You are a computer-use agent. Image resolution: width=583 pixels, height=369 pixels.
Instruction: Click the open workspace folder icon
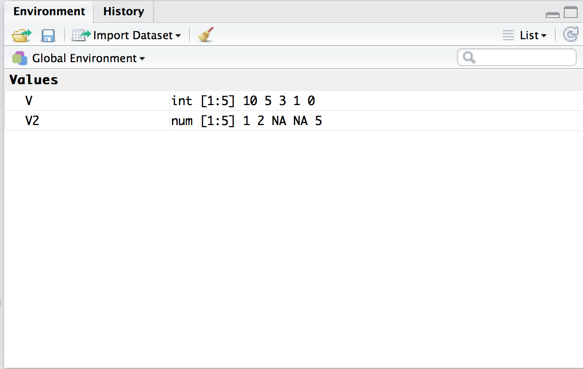(x=22, y=35)
